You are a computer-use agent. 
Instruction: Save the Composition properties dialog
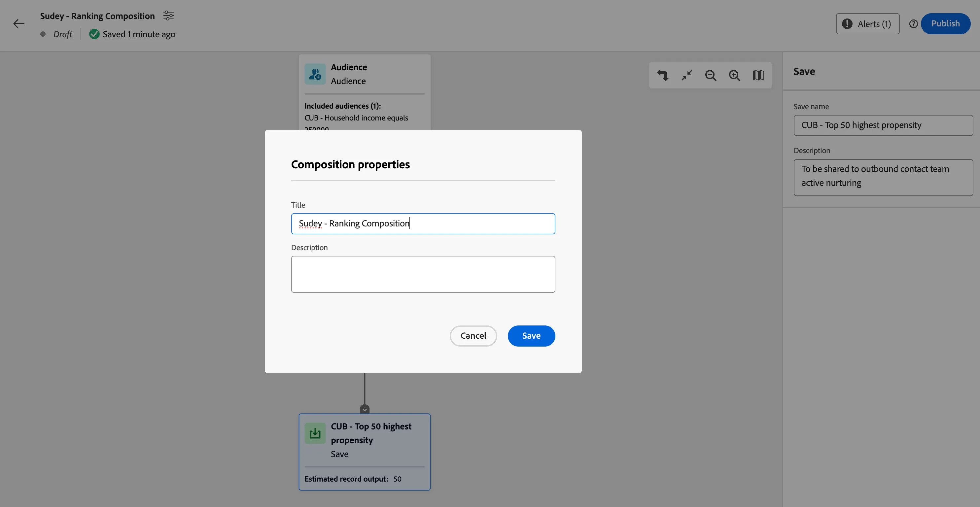point(531,336)
